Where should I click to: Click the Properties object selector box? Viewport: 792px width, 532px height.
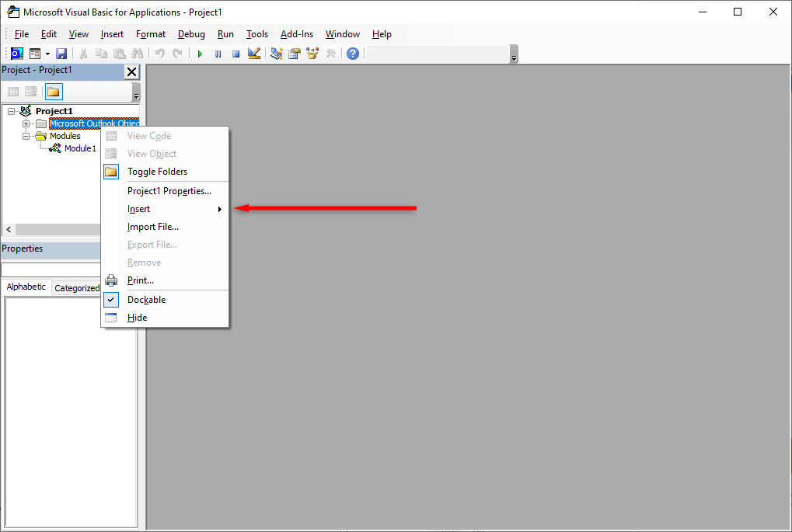[x=51, y=270]
